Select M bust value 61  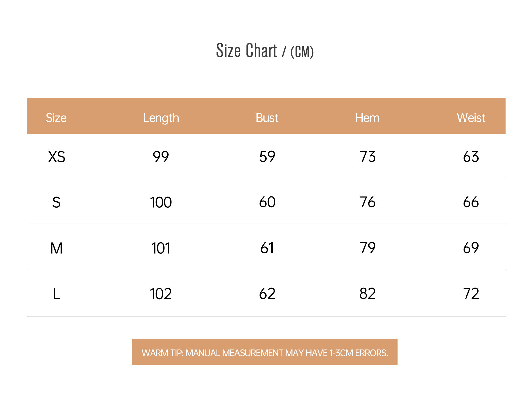pyautogui.click(x=267, y=248)
